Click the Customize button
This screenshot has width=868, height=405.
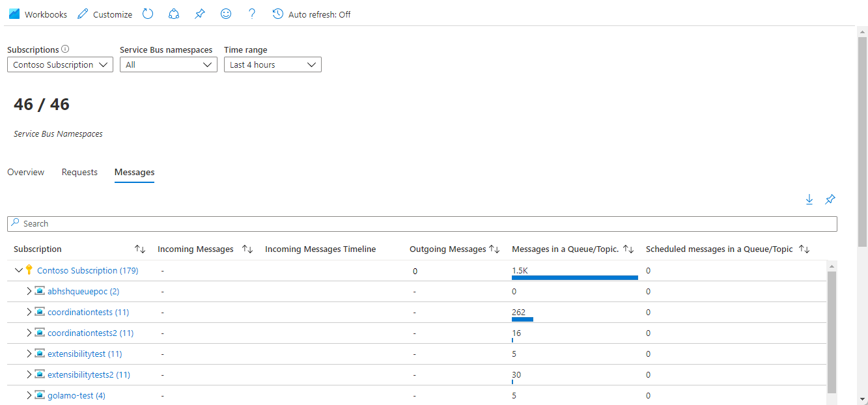pos(105,14)
